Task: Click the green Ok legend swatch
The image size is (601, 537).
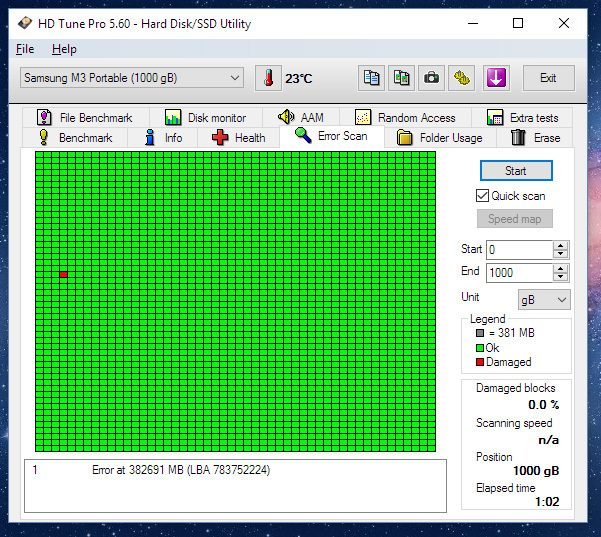Action: (x=480, y=348)
